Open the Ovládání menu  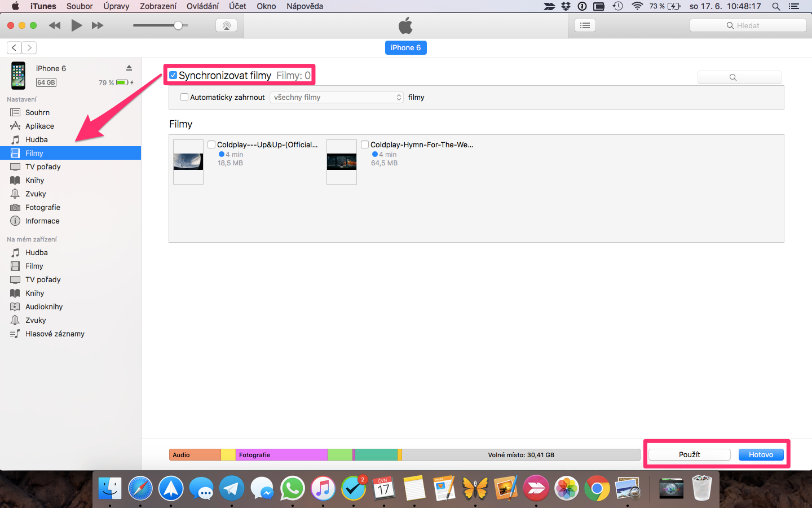coord(203,6)
